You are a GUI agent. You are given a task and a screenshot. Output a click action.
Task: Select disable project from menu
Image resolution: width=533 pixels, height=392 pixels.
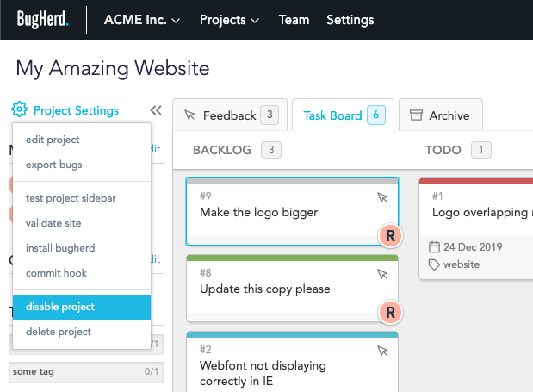[x=60, y=307]
